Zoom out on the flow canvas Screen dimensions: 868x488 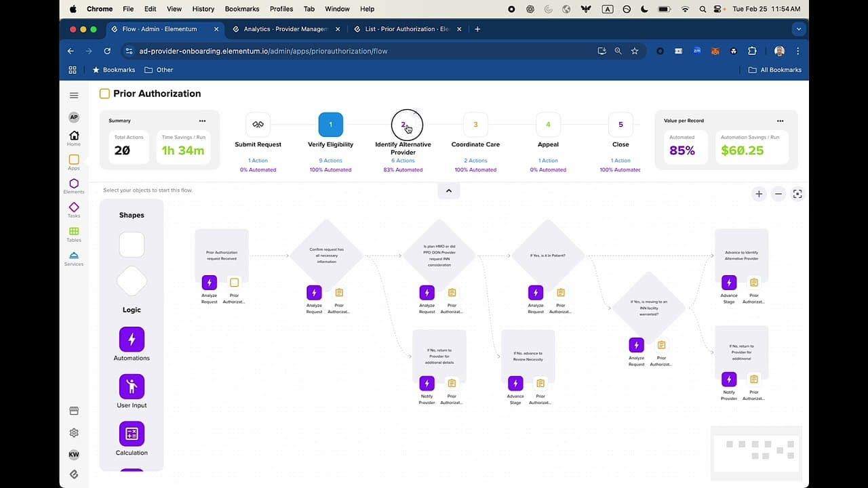tap(778, 194)
